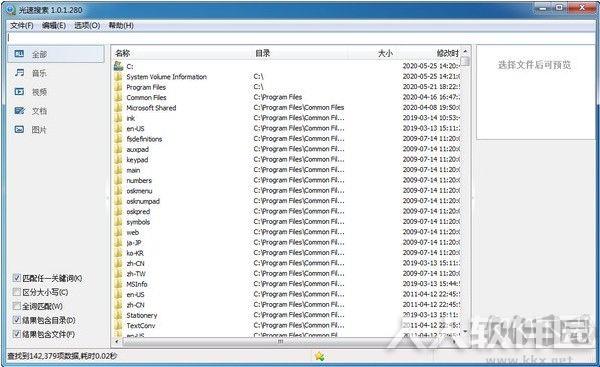Screen dimensions: 600x367
Task: Select the 'C:\Program Files' directory cell
Action: 278,97
